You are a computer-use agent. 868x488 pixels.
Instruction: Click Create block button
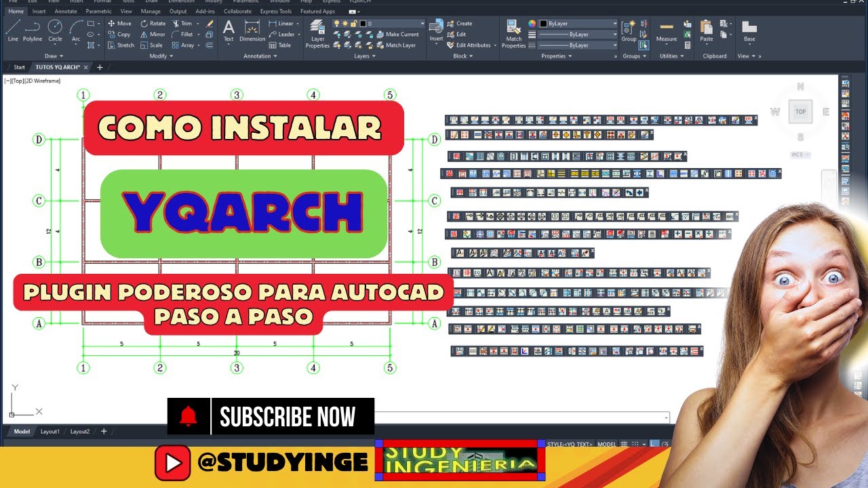460,24
